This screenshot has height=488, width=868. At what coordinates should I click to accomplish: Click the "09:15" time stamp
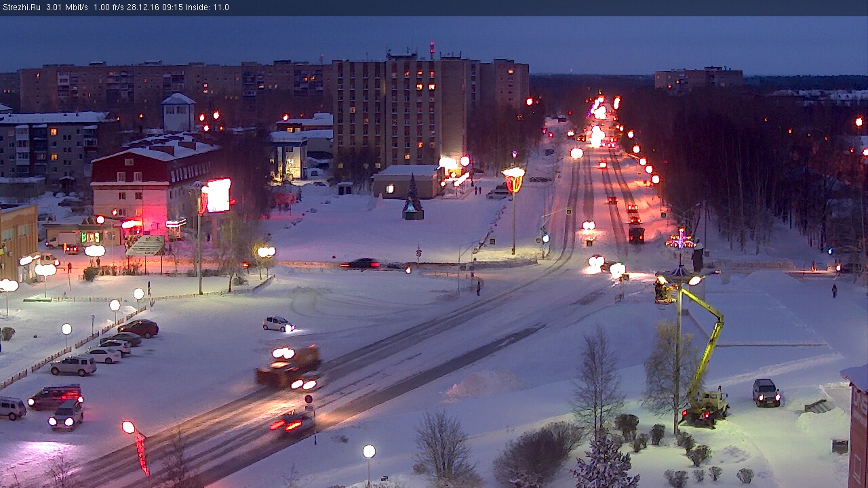173,7
